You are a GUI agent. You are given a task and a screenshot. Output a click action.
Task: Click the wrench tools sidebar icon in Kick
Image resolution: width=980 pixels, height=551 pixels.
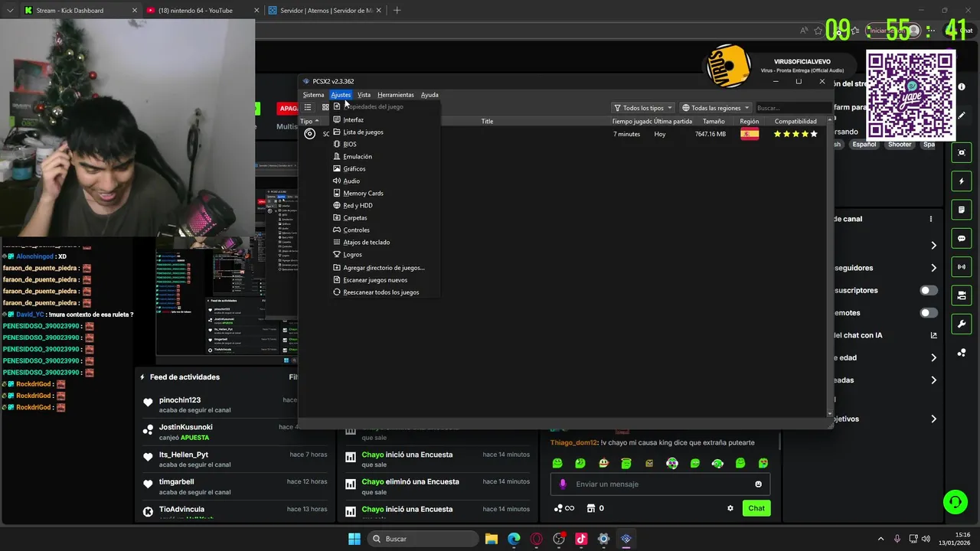tap(962, 324)
